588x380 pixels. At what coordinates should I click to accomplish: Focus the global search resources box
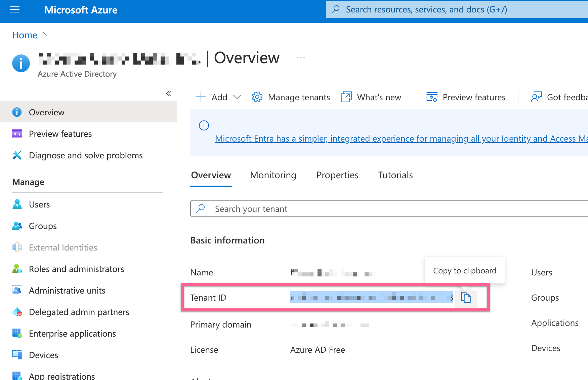click(x=457, y=9)
